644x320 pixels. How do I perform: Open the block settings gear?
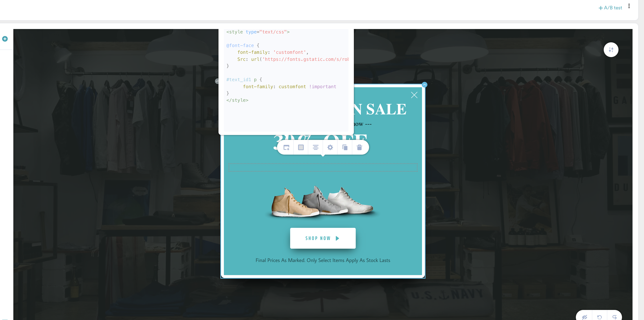[x=330, y=147]
